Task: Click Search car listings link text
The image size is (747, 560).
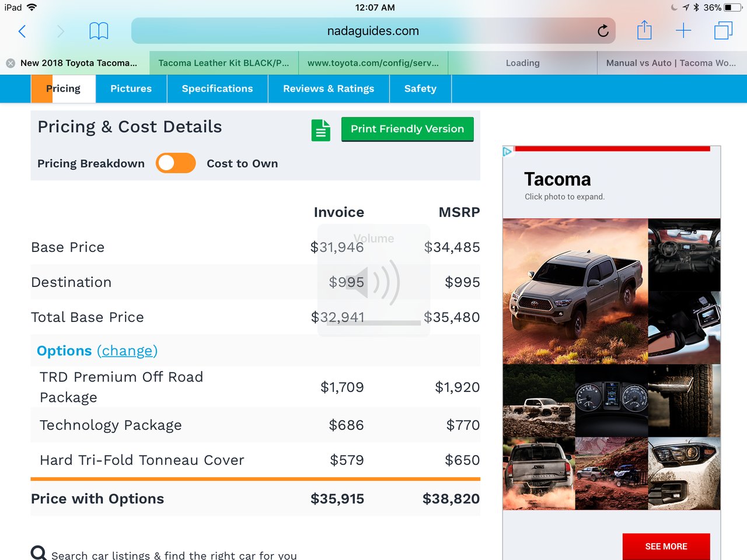Action: click(x=174, y=555)
